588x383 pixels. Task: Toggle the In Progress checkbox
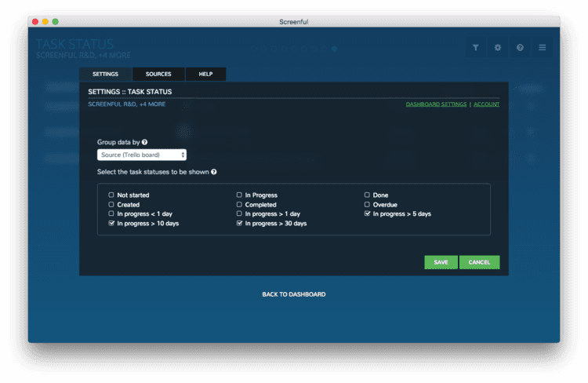pos(239,195)
